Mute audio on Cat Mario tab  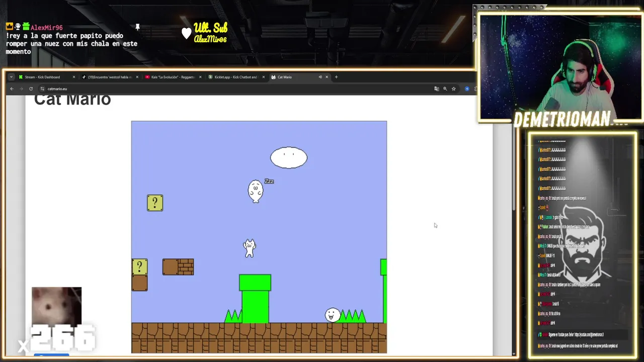pyautogui.click(x=320, y=77)
